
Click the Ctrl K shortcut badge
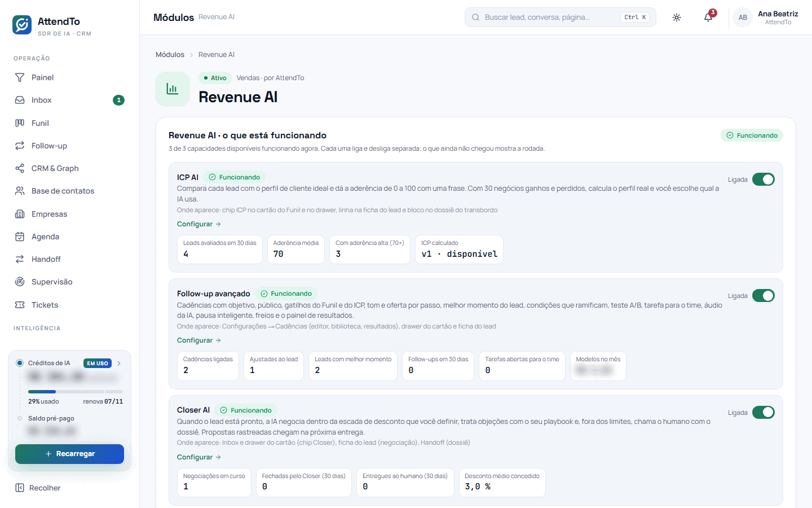tap(635, 17)
